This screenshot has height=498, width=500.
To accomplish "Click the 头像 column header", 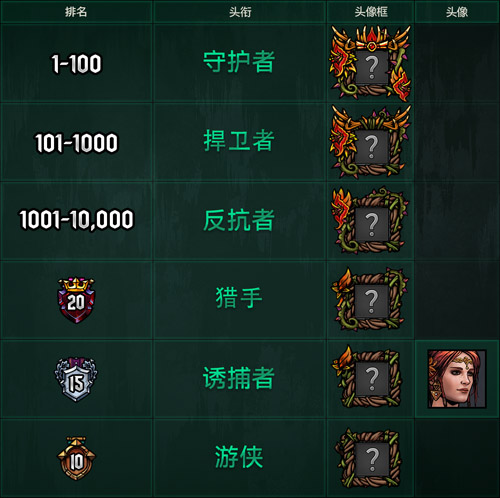I will tap(457, 12).
